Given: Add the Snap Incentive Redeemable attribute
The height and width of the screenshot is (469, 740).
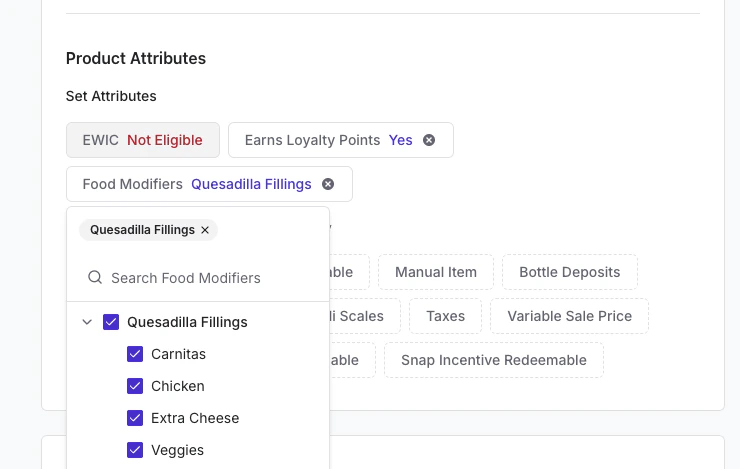Looking at the screenshot, I should (x=493, y=360).
